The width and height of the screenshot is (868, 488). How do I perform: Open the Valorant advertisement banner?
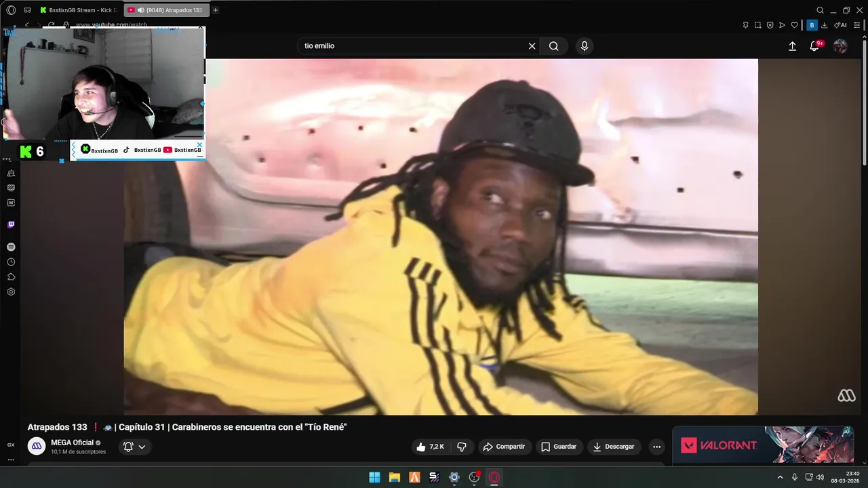point(763,445)
